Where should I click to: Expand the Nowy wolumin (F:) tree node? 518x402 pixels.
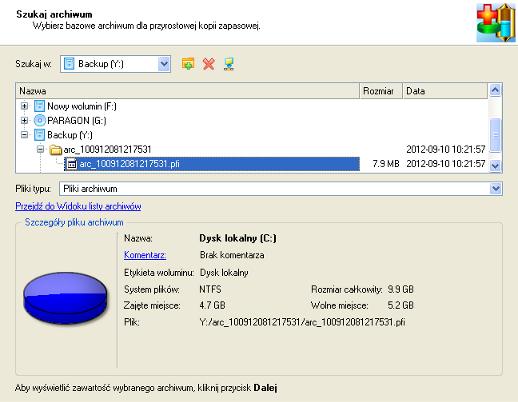[x=24, y=106]
